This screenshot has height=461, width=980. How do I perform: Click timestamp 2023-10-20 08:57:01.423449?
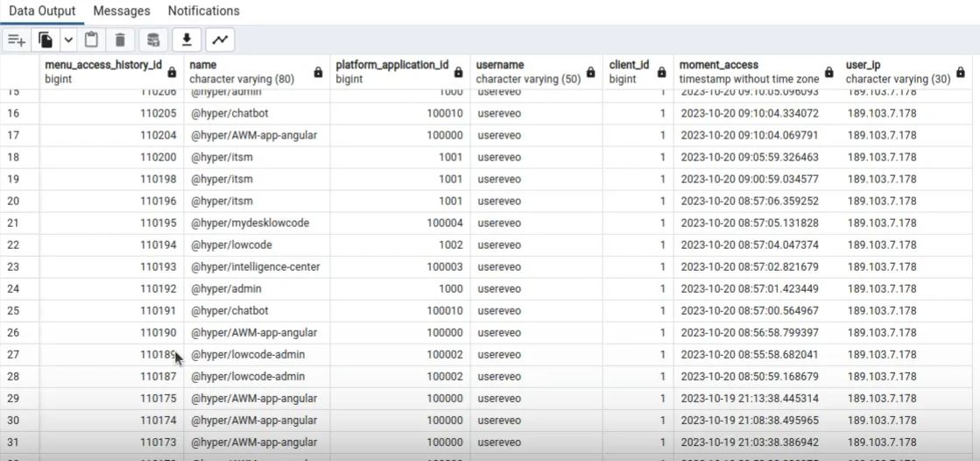point(757,288)
